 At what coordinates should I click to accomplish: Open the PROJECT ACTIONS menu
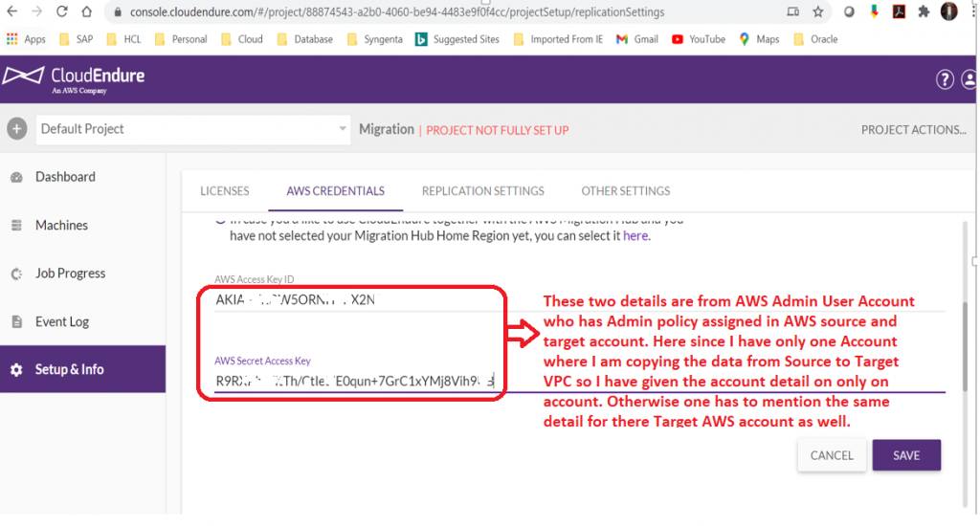[913, 130]
